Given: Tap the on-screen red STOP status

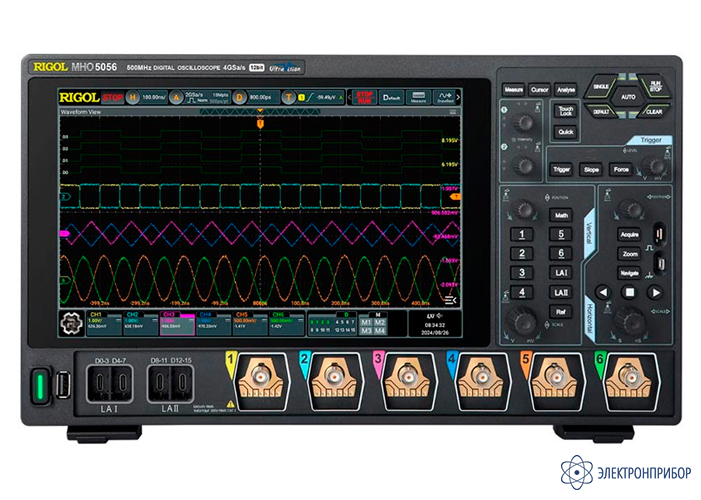Looking at the screenshot, I should [x=112, y=97].
